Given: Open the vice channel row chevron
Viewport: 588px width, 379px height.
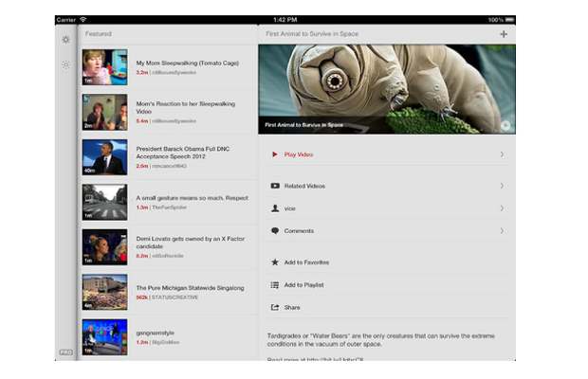Looking at the screenshot, I should [502, 208].
